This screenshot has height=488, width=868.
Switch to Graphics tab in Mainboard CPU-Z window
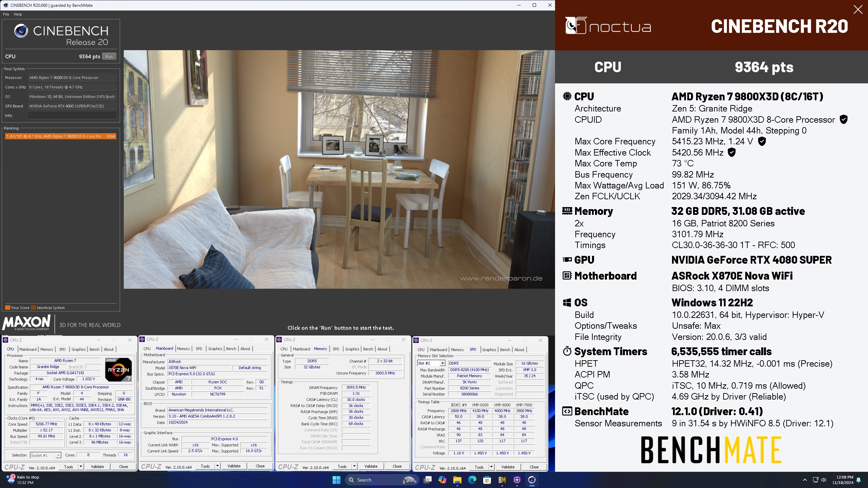point(215,349)
